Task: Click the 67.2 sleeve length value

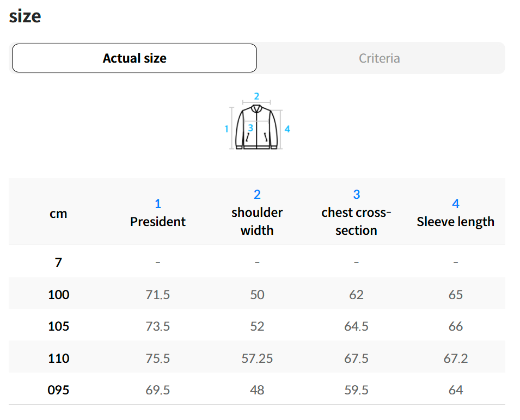Action: 455,358
